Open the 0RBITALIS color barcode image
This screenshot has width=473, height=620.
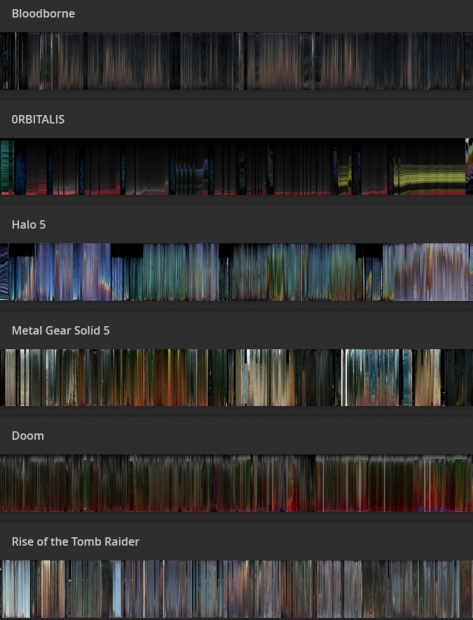(x=236, y=166)
